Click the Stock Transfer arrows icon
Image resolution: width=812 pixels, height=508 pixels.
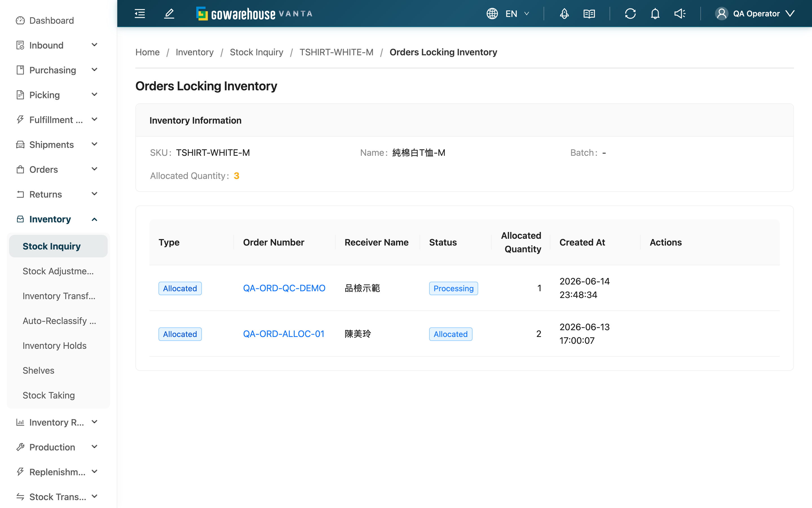[20, 497]
